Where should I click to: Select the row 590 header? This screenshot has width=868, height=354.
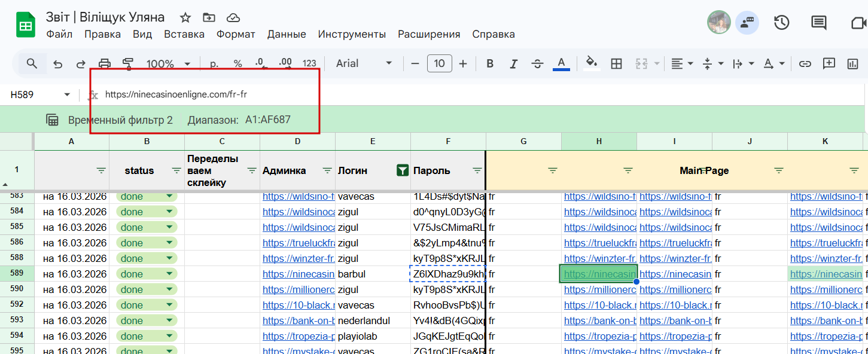click(17, 289)
